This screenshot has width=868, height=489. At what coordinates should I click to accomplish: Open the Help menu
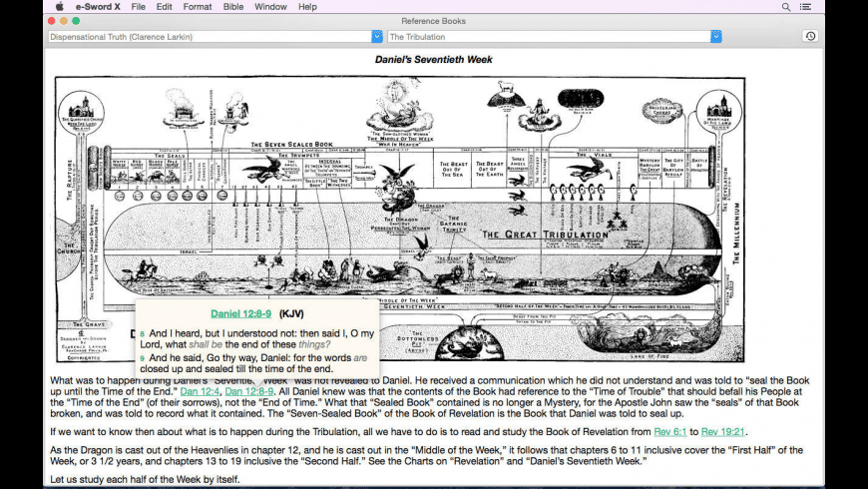click(x=307, y=7)
